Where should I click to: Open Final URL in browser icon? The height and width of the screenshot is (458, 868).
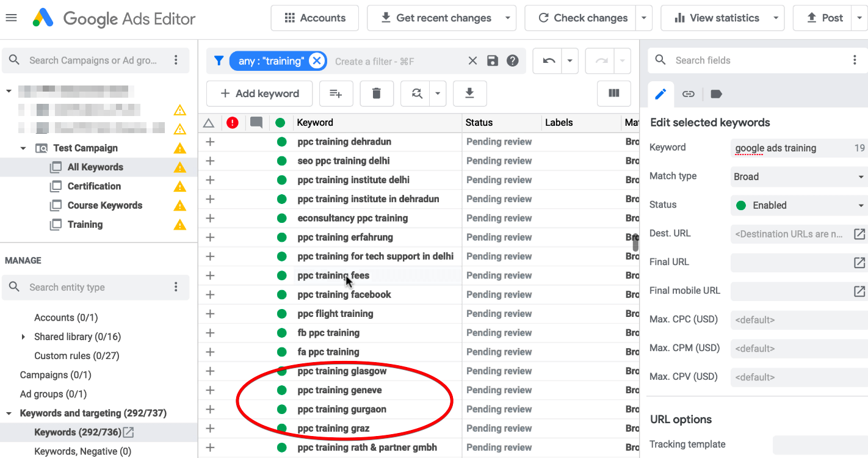pyautogui.click(x=859, y=263)
